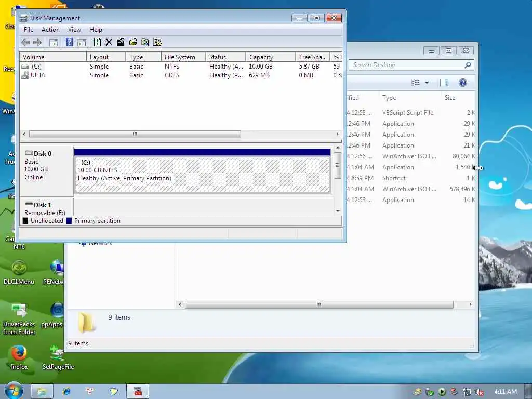
Task: Select the 578,496 K WinArchiver ISO row
Action: coord(410,189)
